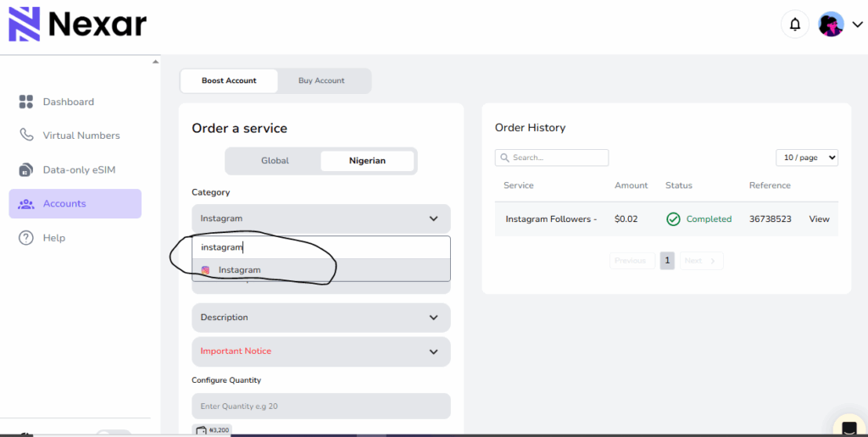The width and height of the screenshot is (868, 437).
Task: Click the Configure Quantity label
Action: (x=226, y=380)
